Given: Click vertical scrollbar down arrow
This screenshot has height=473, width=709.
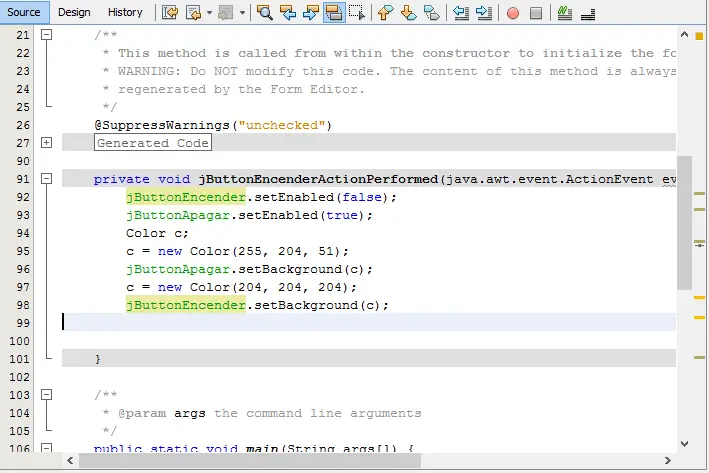Looking at the screenshot, I should click(x=684, y=444).
